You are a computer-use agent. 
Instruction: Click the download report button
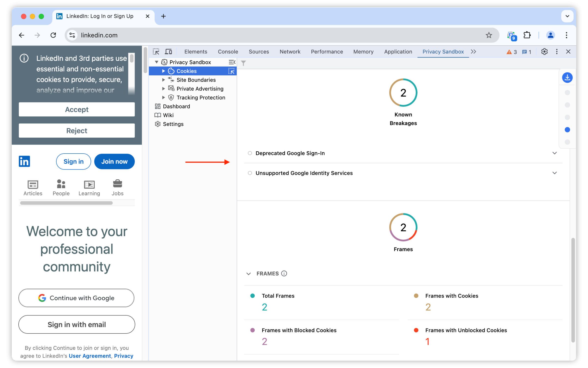(x=567, y=78)
